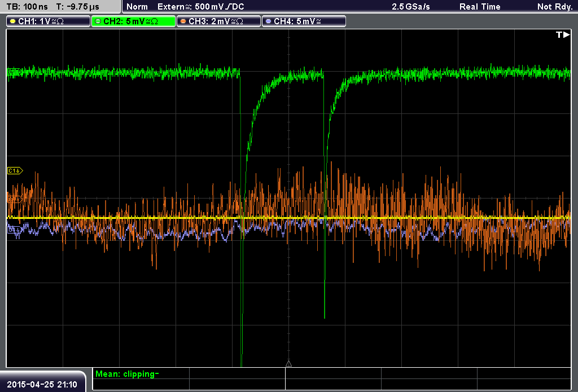
Task: Click the TB: 100 ns timebase readout
Action: click(x=27, y=7)
